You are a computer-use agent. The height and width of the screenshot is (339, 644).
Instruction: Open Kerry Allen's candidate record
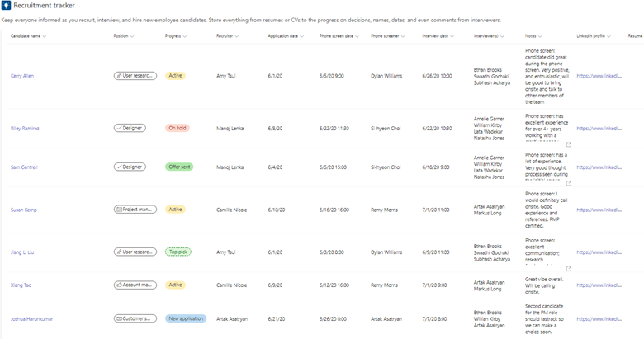point(22,76)
